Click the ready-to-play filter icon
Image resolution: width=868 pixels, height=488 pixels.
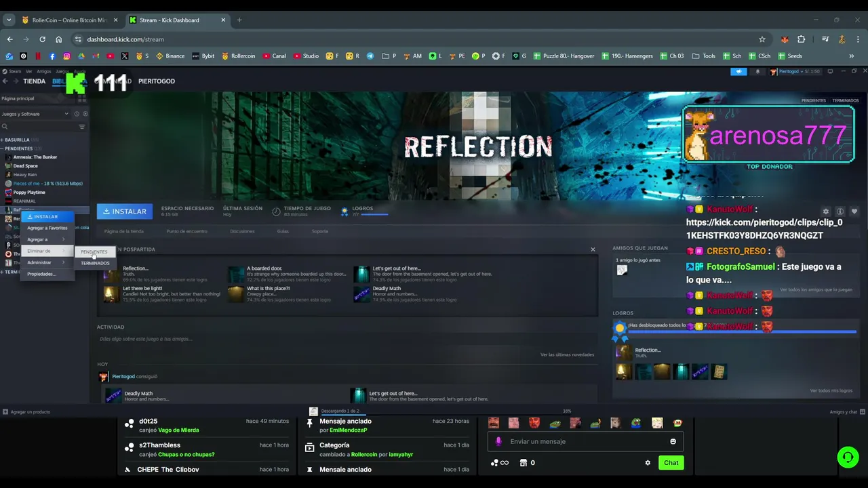[85, 114]
